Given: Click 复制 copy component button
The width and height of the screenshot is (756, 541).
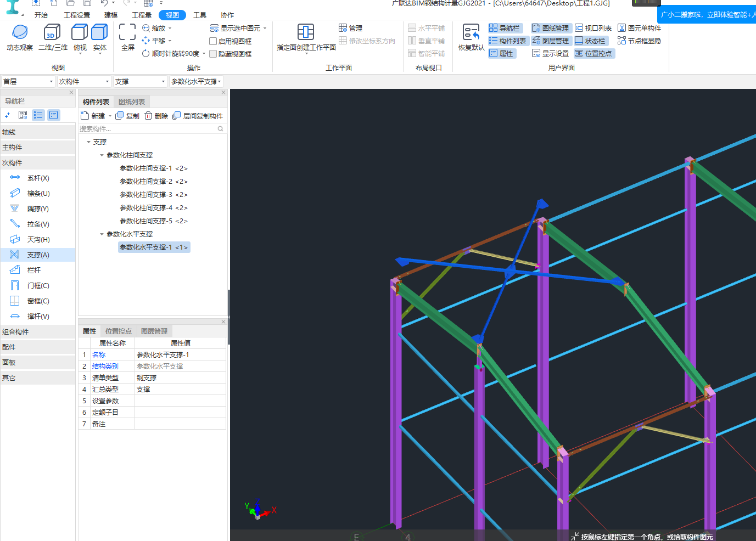Looking at the screenshot, I should (127, 116).
